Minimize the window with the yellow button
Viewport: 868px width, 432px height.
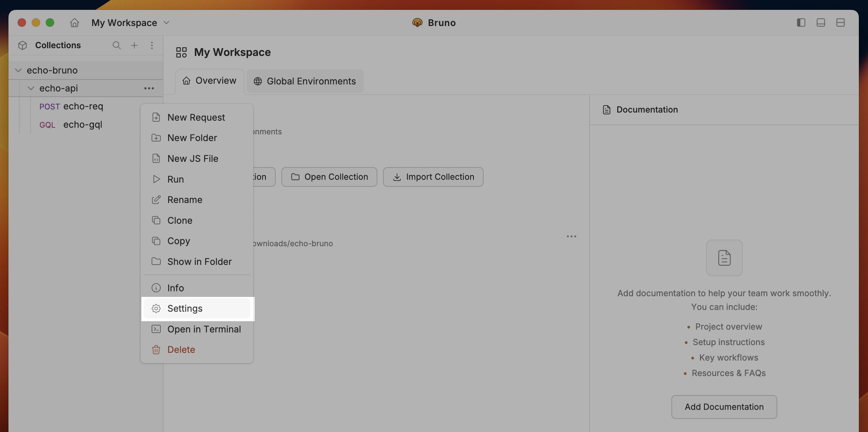click(36, 23)
